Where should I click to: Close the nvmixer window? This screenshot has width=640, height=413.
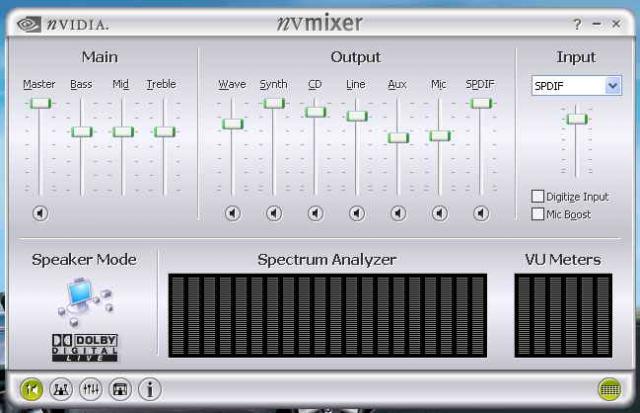click(616, 24)
